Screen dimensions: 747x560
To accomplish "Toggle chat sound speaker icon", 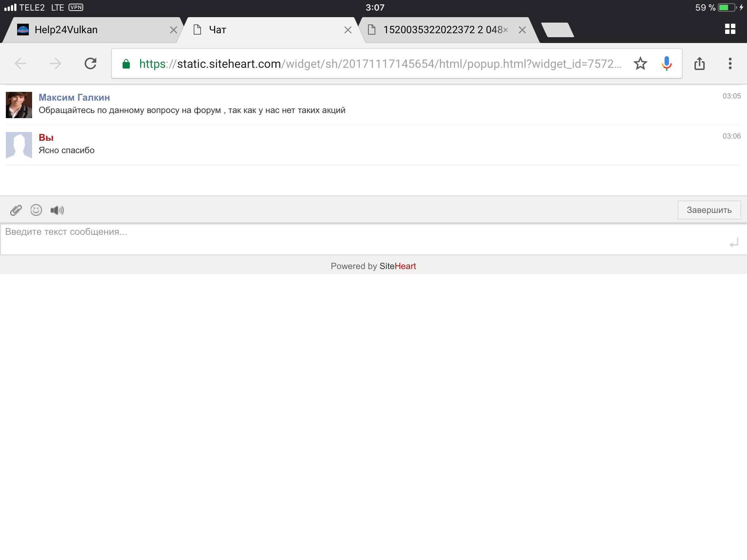I will click(57, 210).
